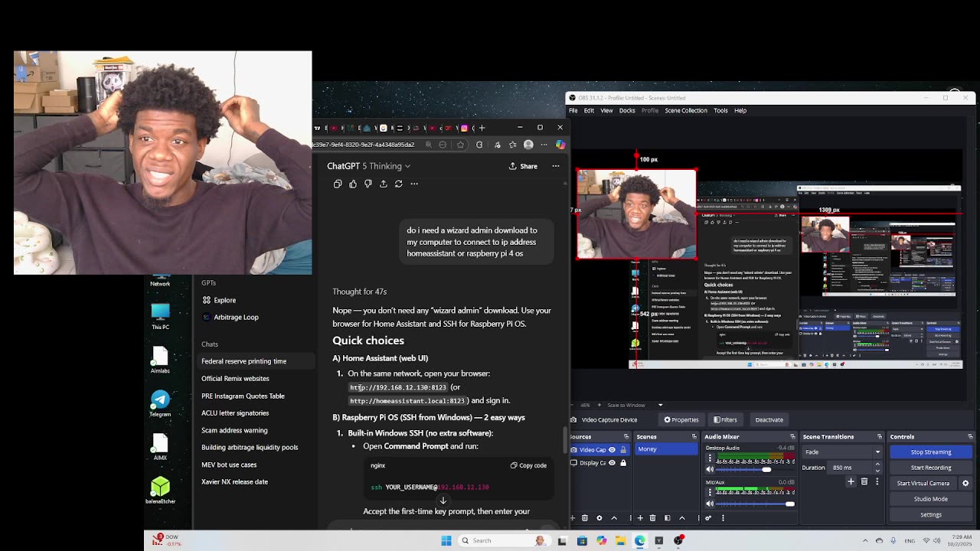The height and width of the screenshot is (551, 980).
Task: Open Help menu in OBS
Action: coord(740,110)
